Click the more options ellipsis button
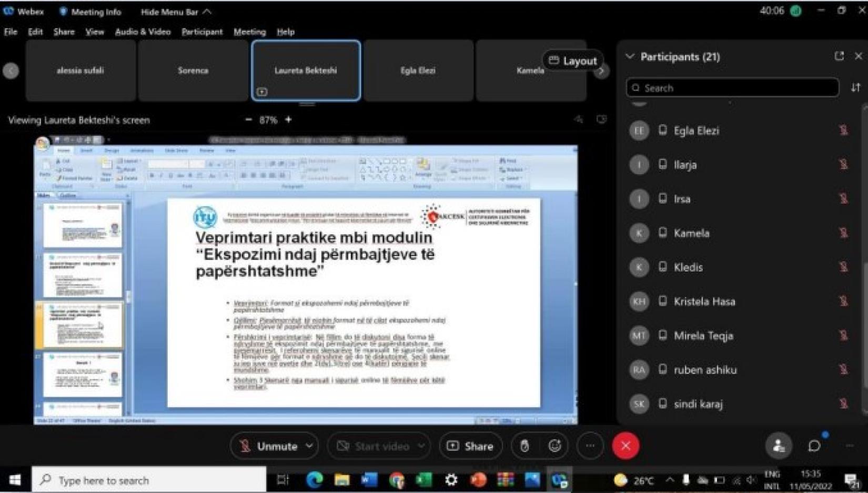 590,446
